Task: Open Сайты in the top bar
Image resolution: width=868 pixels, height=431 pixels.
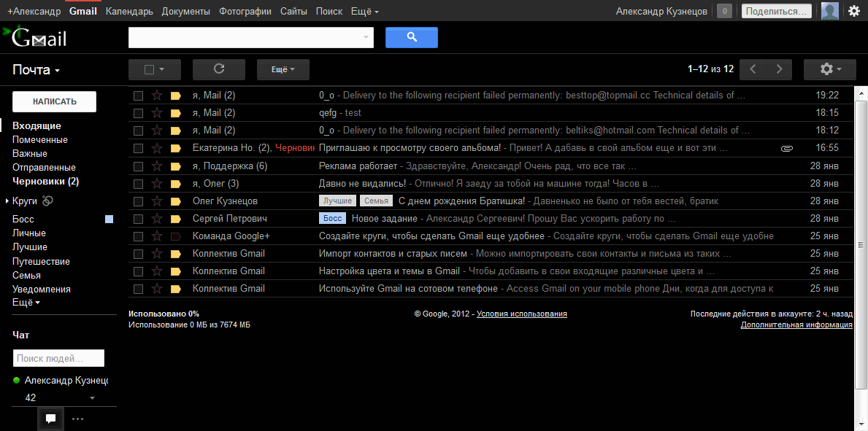Action: (x=293, y=11)
